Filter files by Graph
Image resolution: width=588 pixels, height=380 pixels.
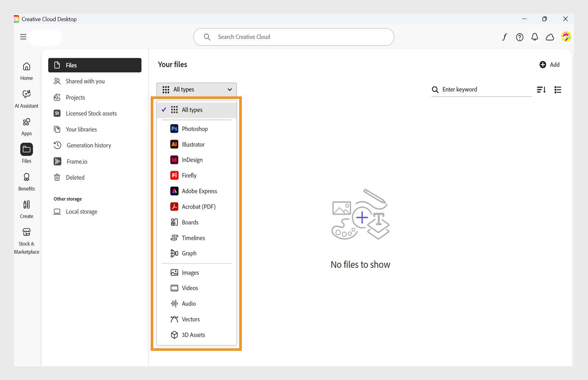(197, 253)
